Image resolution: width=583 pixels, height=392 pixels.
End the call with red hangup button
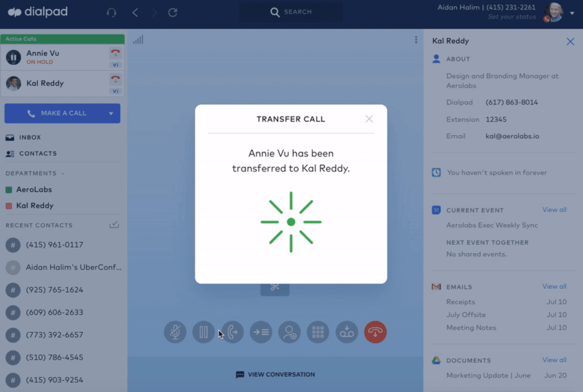(x=375, y=332)
